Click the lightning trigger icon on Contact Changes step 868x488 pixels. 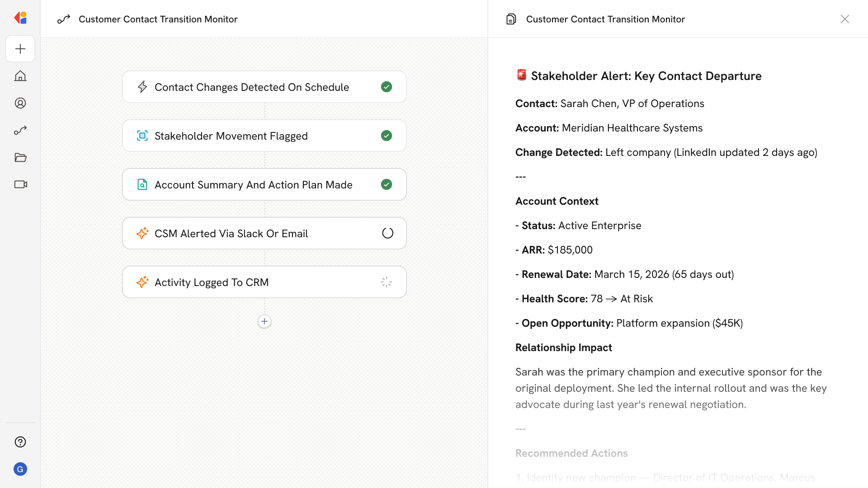coord(142,87)
